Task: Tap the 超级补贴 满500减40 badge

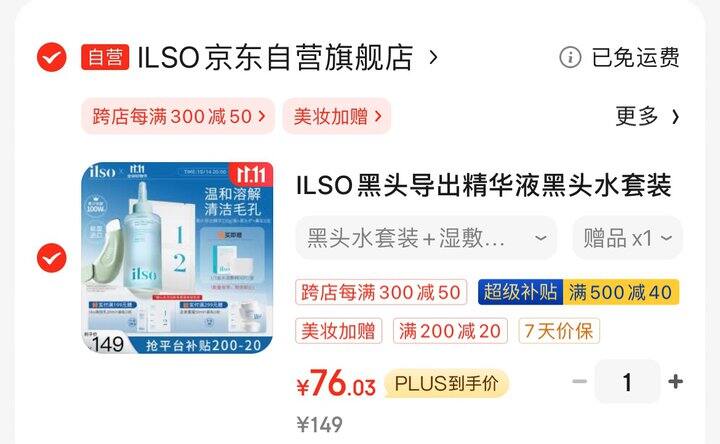Action: pos(578,292)
